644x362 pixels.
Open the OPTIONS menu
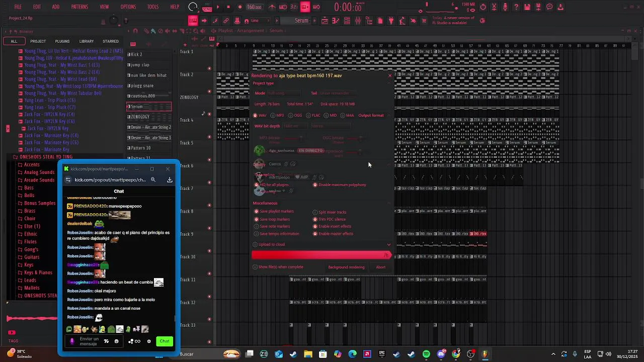128,7
